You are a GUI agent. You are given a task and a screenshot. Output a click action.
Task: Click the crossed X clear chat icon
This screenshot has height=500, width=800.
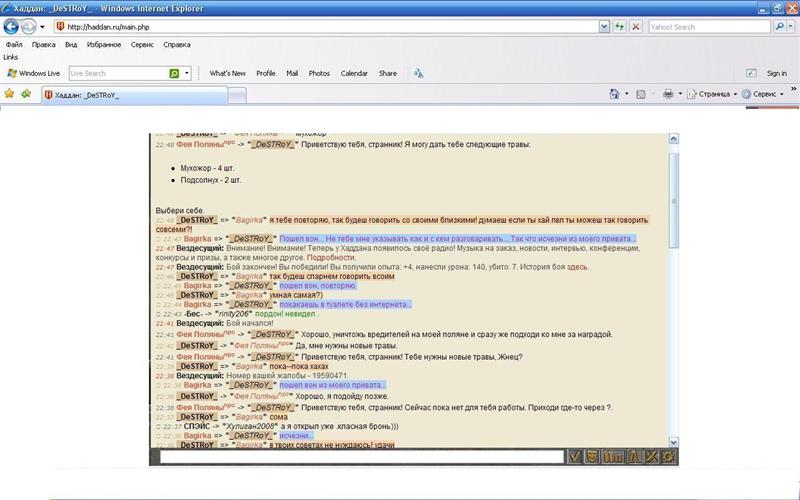(x=651, y=457)
